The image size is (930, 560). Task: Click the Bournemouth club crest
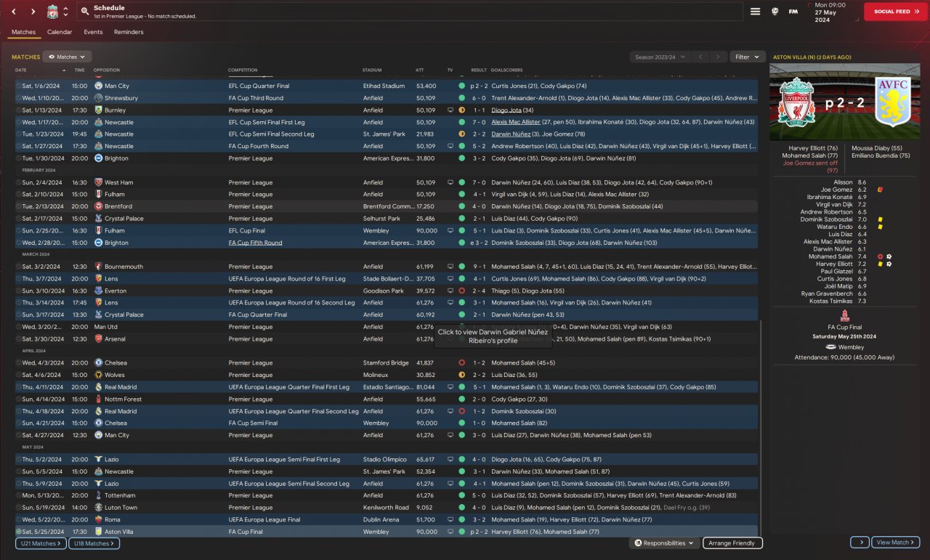[98, 267]
